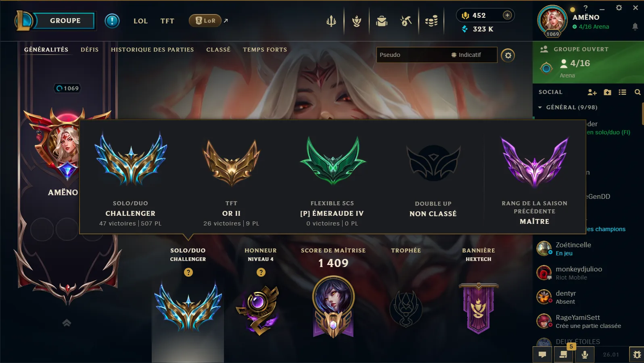Open the new folder icon in Social
Viewport: 644px width, 363px height.
tap(608, 92)
